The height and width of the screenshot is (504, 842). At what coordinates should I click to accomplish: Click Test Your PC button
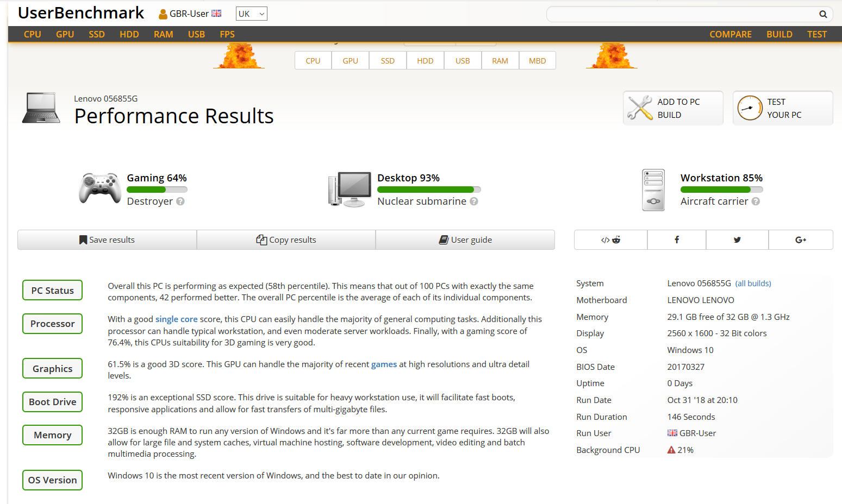pyautogui.click(x=783, y=108)
